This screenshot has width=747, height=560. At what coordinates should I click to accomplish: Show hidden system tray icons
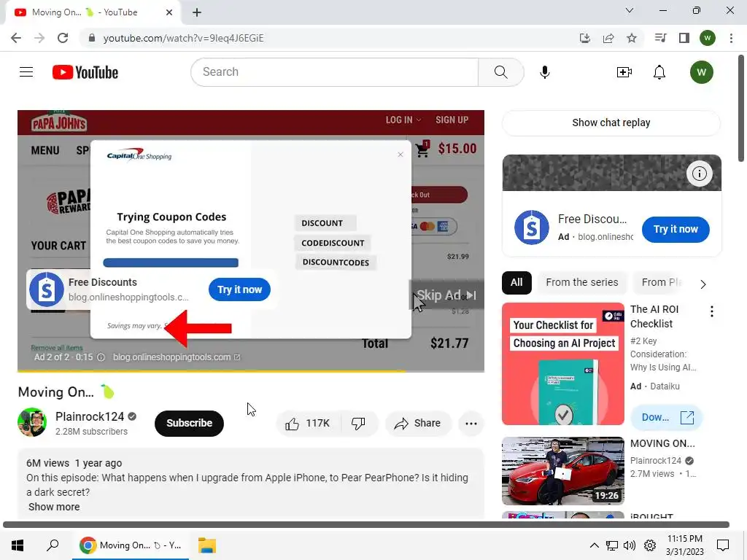pos(594,545)
